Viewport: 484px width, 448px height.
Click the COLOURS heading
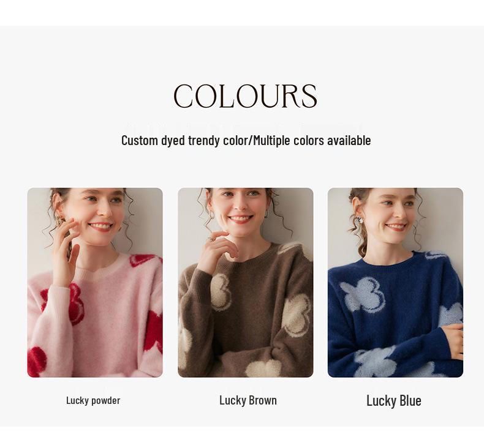click(x=246, y=96)
